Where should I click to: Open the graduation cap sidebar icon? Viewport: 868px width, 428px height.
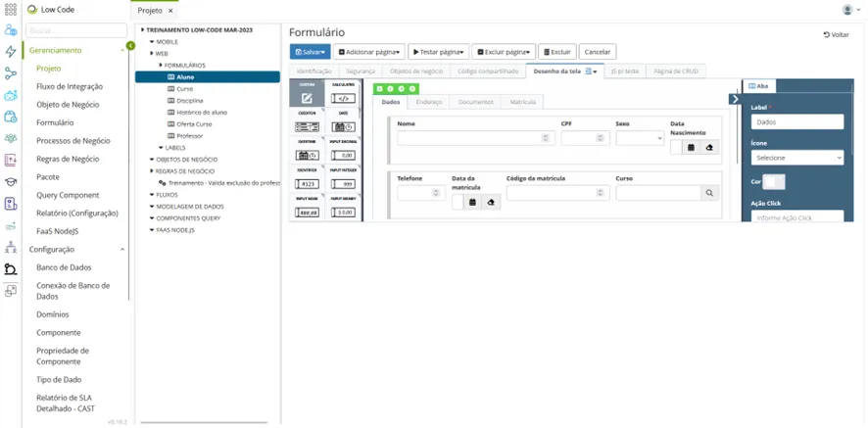[11, 181]
